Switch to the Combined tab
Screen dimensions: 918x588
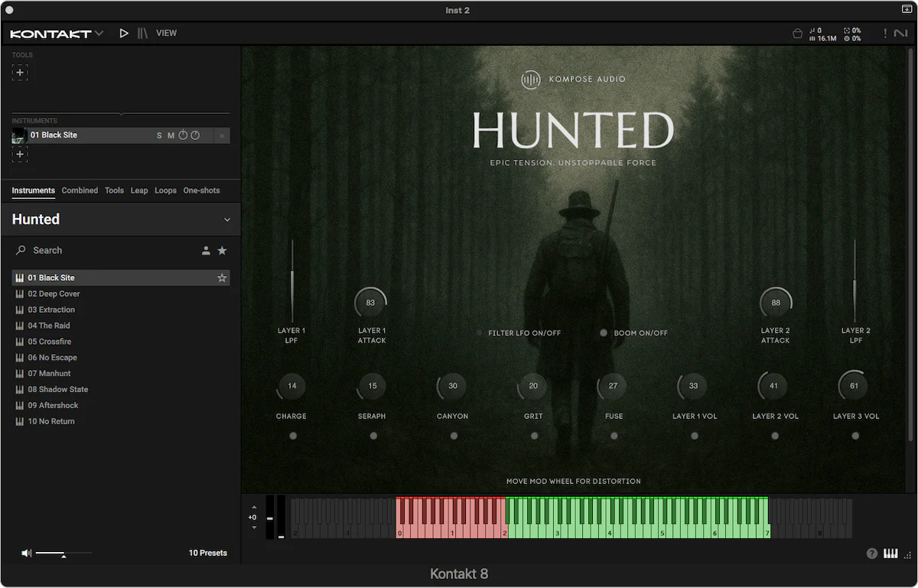click(80, 190)
